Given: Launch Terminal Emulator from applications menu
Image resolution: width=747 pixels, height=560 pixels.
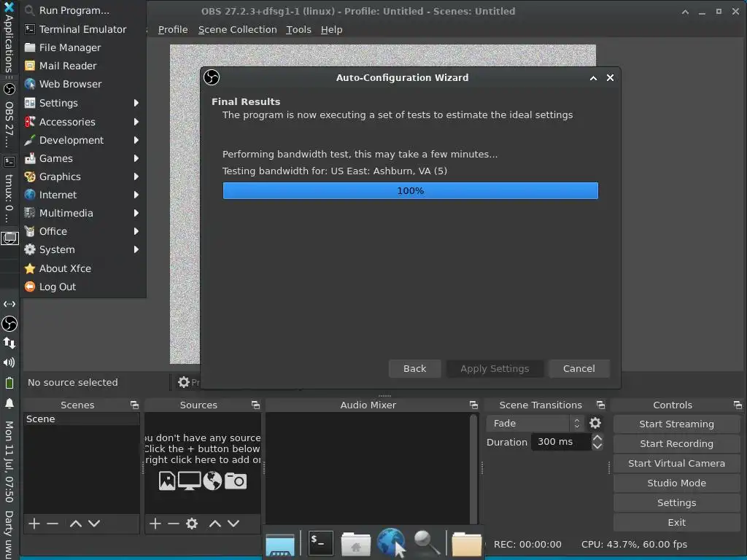Looking at the screenshot, I should (x=83, y=29).
